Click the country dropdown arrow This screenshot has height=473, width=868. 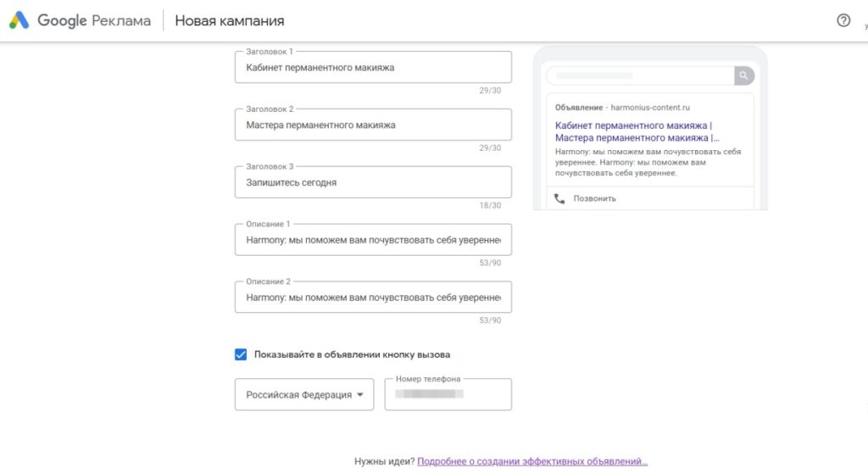[360, 394]
